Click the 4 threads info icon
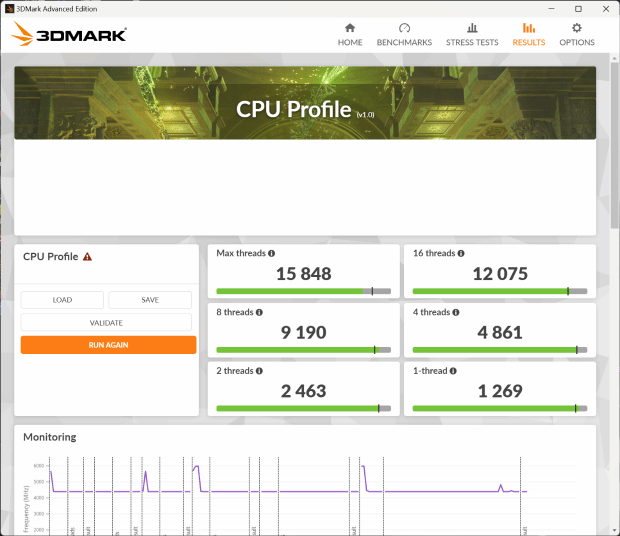Screen dimensions: 620x536 point(456,312)
